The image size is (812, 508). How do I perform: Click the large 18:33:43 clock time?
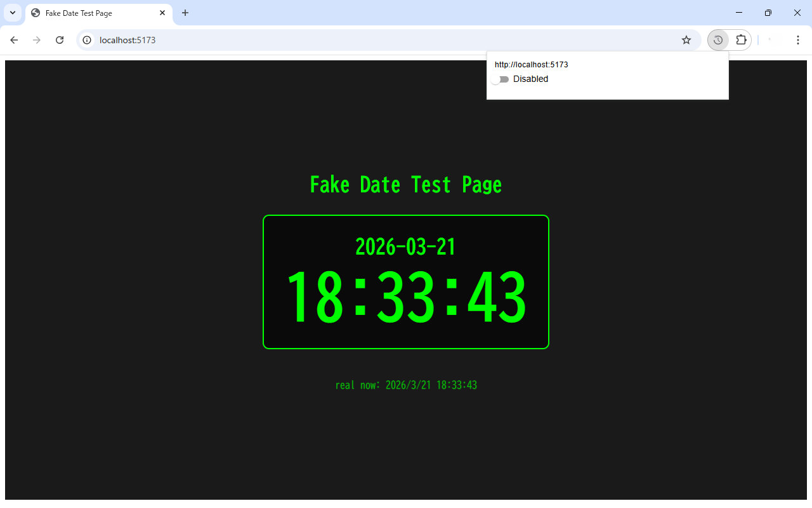tap(406, 297)
